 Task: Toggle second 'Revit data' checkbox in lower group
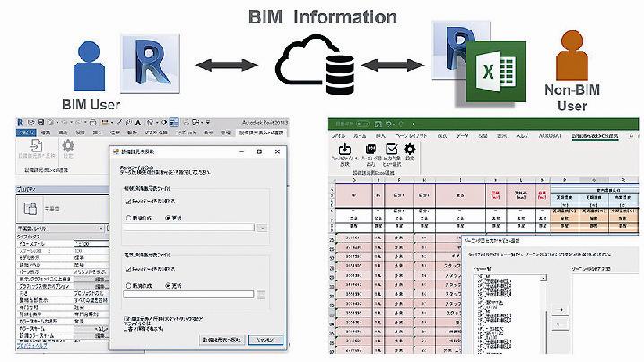click(128, 269)
